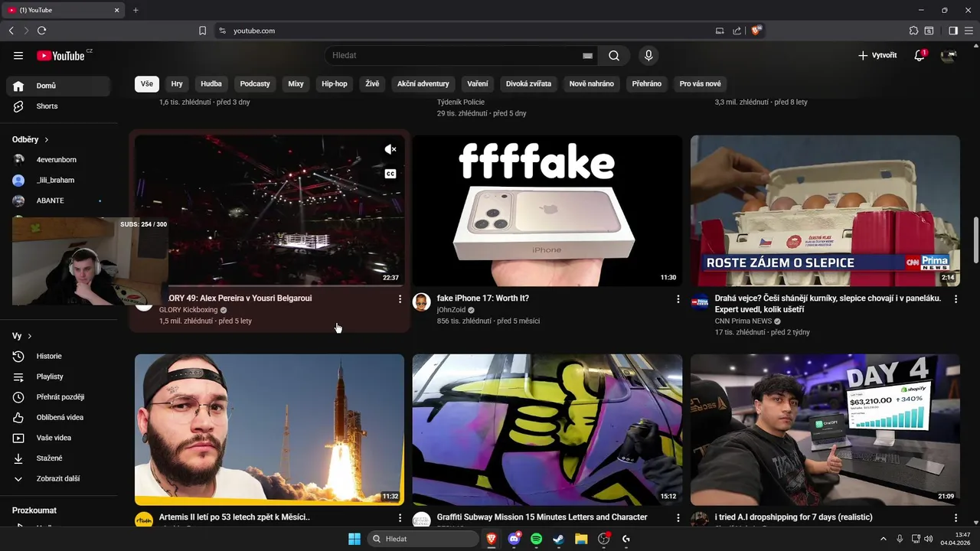The image size is (980, 551).
Task: Open Oblíbená videa in the sidebar
Action: point(58,417)
